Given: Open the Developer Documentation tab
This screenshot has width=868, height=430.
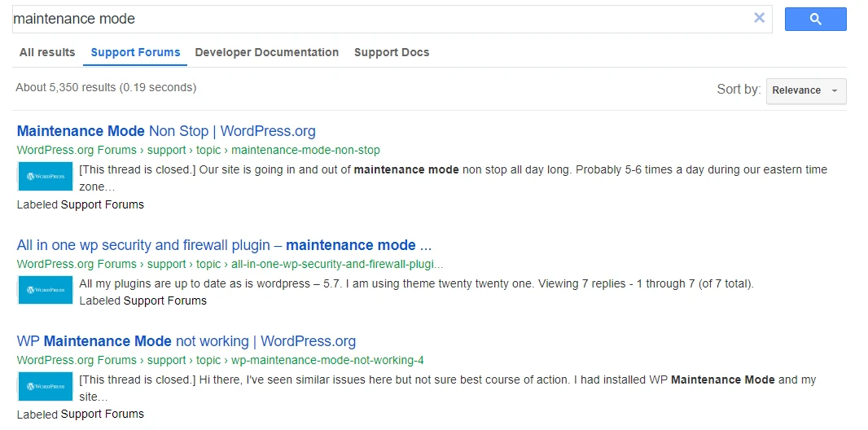Looking at the screenshot, I should [267, 53].
